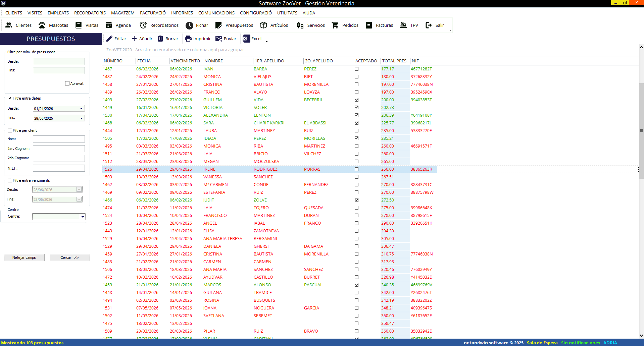The height and width of the screenshot is (346, 644).
Task: Open the Agenda calendar icon
Action: point(109,25)
